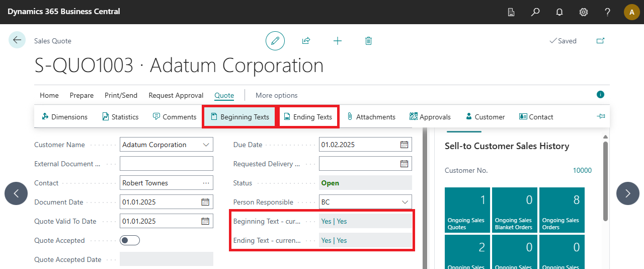
Task: Click the External Document input field
Action: click(x=166, y=164)
